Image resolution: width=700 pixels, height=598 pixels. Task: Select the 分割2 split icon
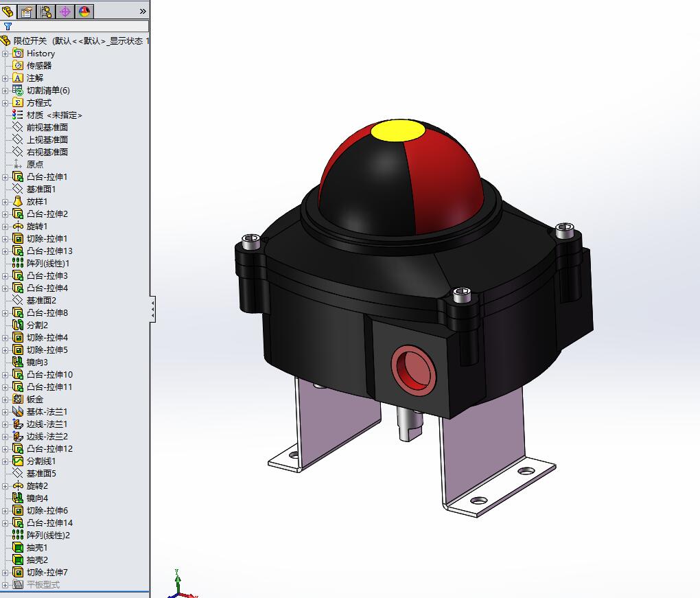[x=18, y=325]
